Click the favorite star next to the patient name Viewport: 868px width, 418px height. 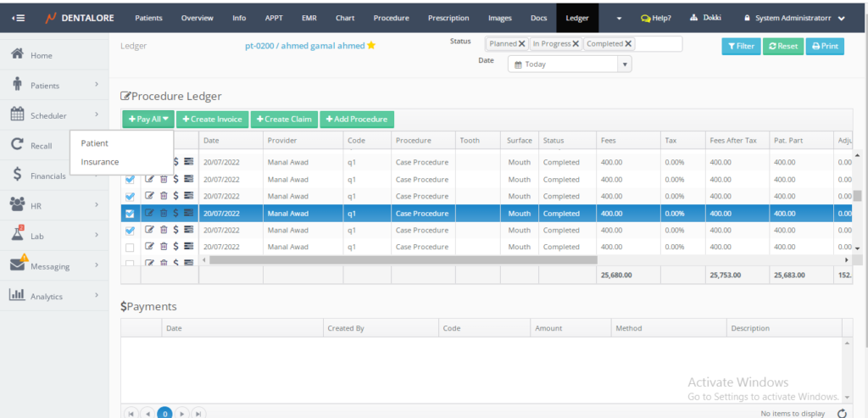coord(371,46)
